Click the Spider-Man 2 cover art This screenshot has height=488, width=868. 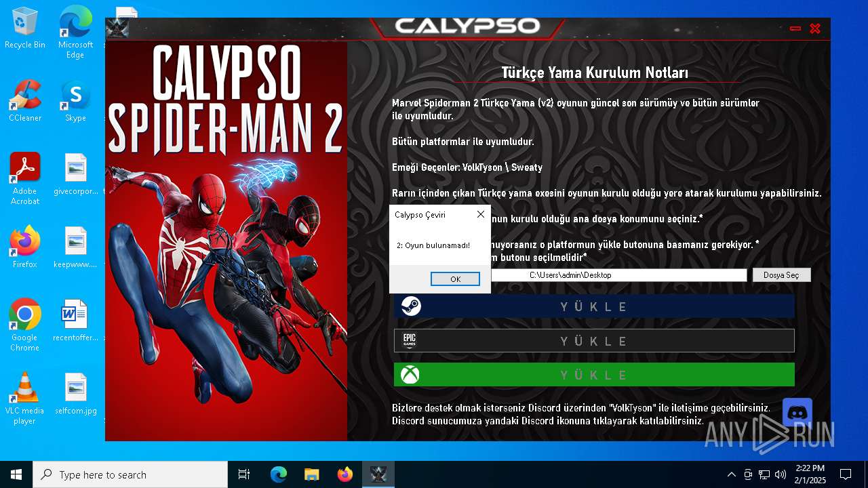(x=226, y=241)
